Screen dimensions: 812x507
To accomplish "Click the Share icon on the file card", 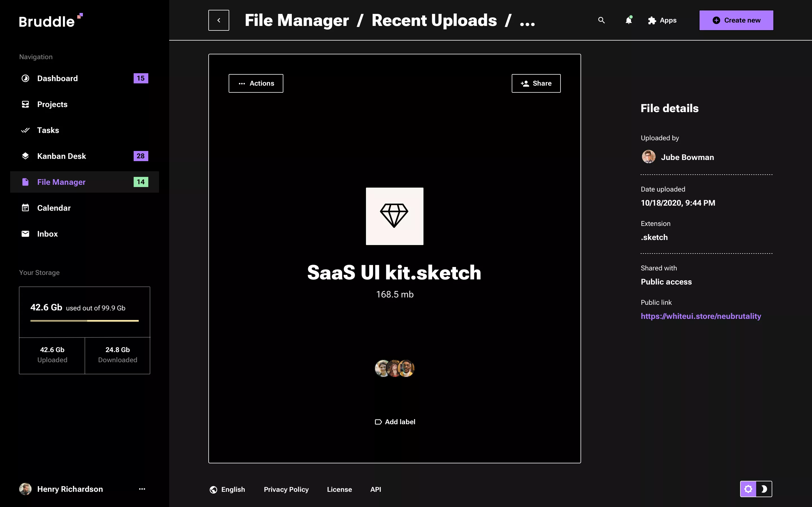I will (526, 83).
